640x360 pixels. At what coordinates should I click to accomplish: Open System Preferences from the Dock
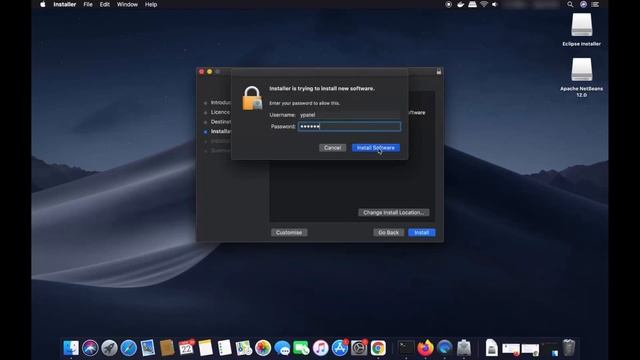click(359, 348)
